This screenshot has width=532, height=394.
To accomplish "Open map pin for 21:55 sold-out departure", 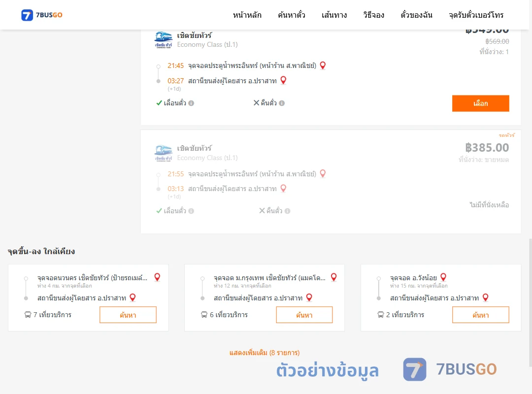I will click(323, 173).
